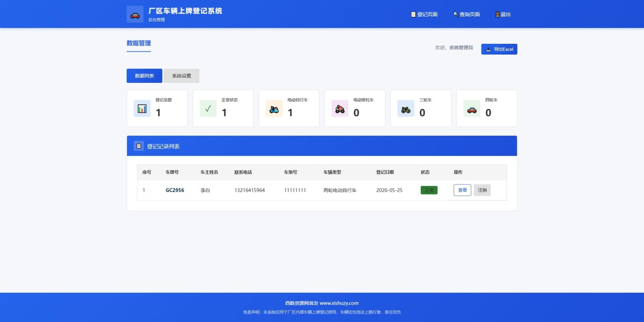Click the 欢迎，系统管理员 greeting text

pyautogui.click(x=454, y=47)
